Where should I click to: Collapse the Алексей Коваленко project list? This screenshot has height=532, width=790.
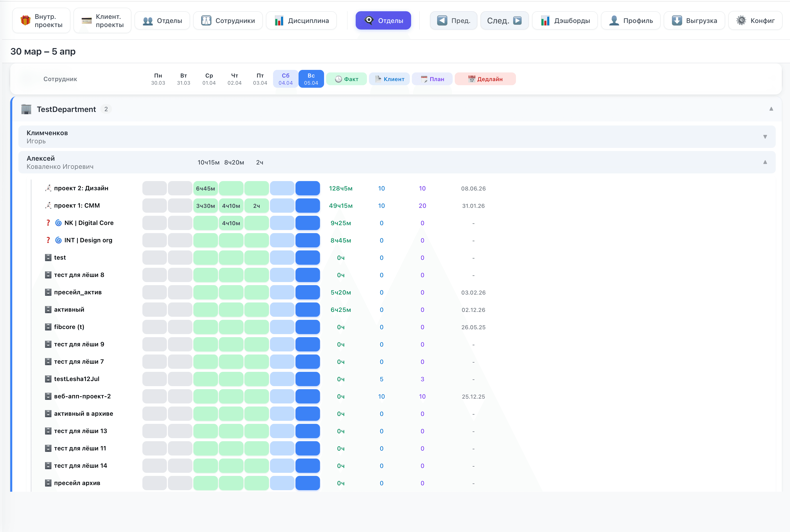click(x=765, y=162)
